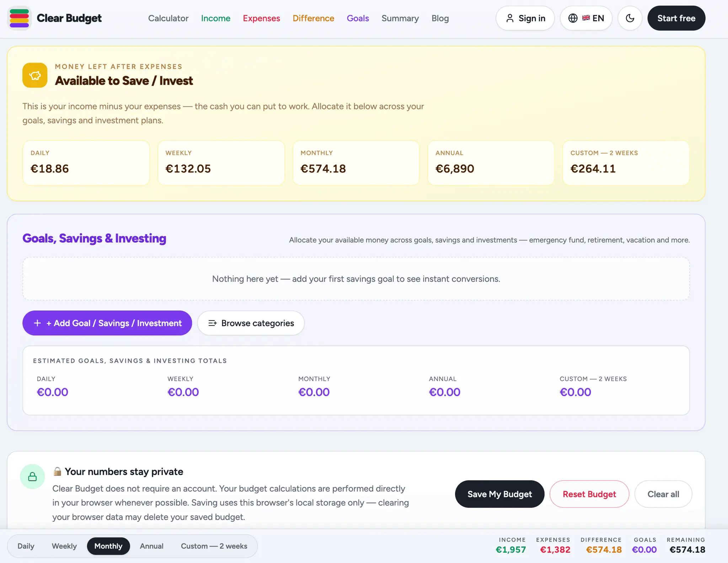Switch period toggle to Annual

click(152, 546)
